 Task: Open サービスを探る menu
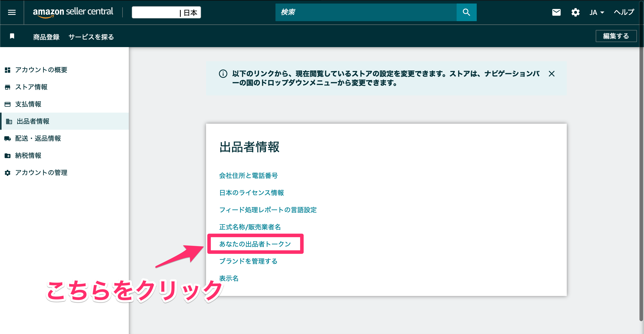(x=91, y=37)
